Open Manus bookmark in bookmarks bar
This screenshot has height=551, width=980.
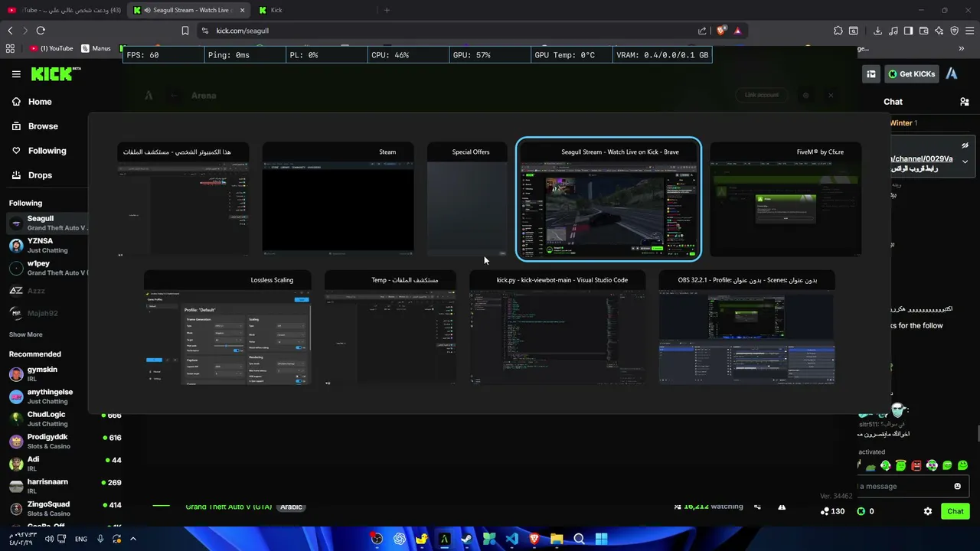pos(96,48)
